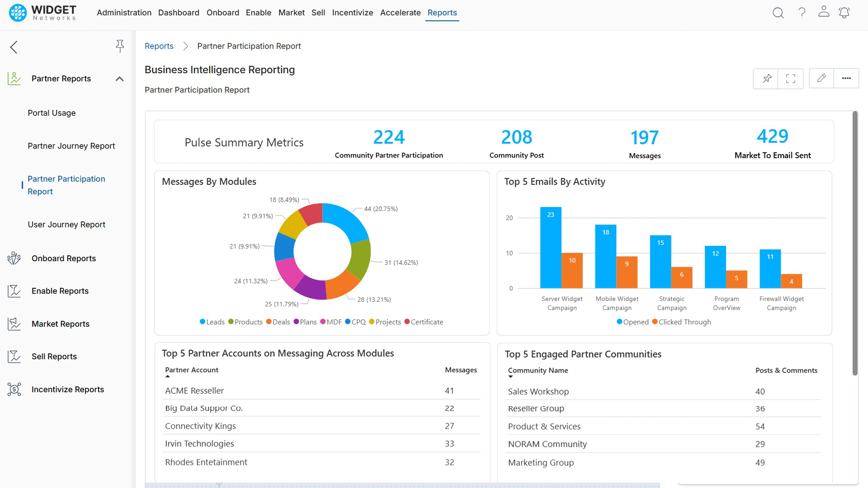Expand the report to fullscreen view
This screenshot has width=868, height=488.
tap(790, 78)
